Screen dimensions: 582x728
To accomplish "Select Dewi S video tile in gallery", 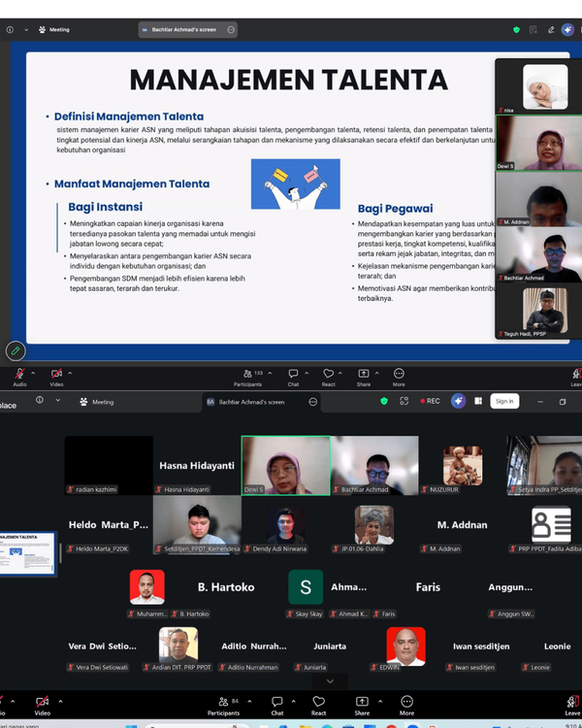I will [285, 465].
